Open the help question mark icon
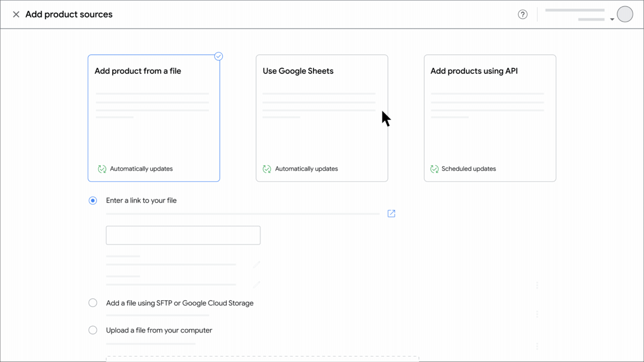 (523, 14)
